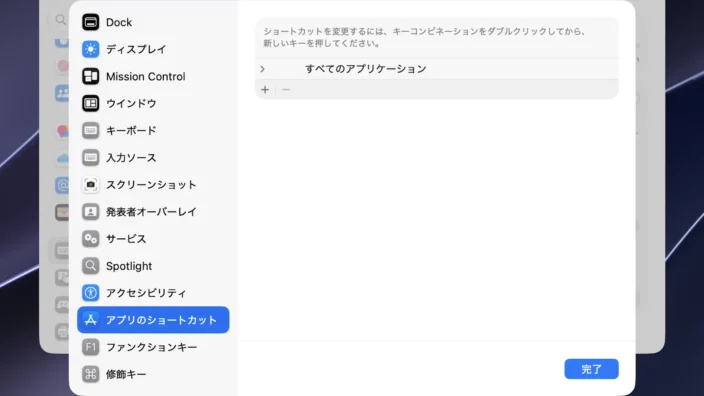Viewport: 704px width, 396px height.
Task: Add a new app shortcut with plus
Action: click(265, 90)
